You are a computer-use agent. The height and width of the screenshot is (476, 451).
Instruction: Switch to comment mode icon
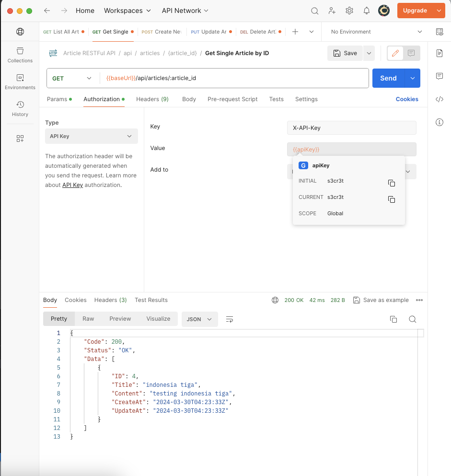[x=411, y=53]
